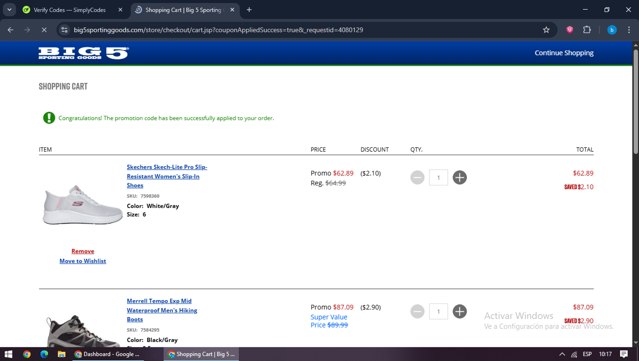Viewport: 639px width, 361px height.
Task: Go forward in browser history
Action: [x=27, y=30]
